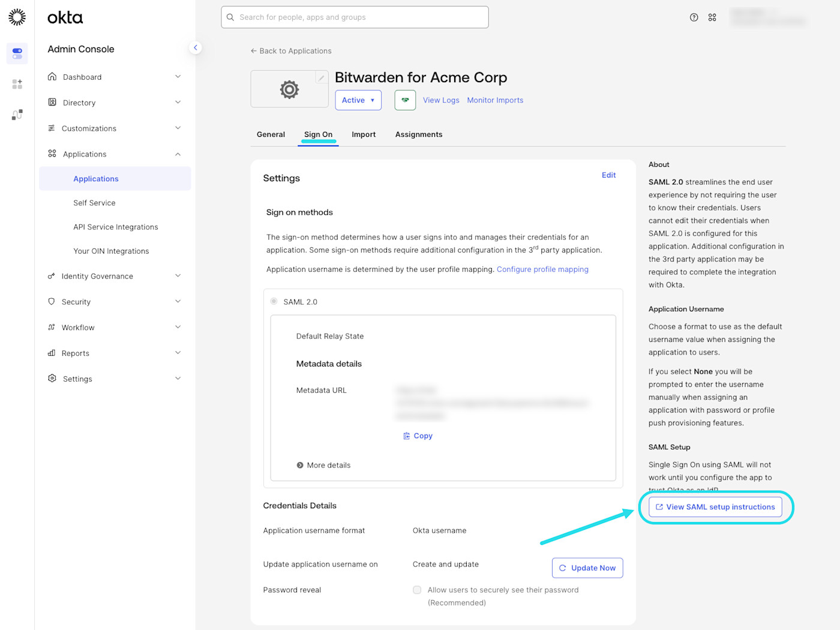The image size is (840, 630).
Task: Click the green handshake provisioning icon button
Action: (405, 100)
